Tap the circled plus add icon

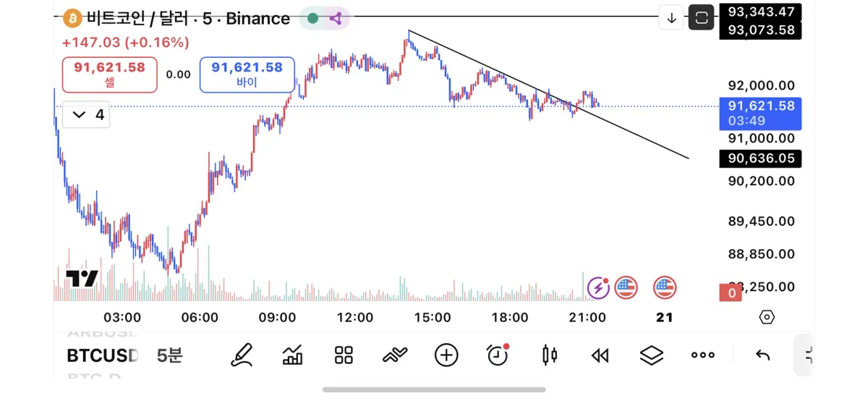point(446,355)
